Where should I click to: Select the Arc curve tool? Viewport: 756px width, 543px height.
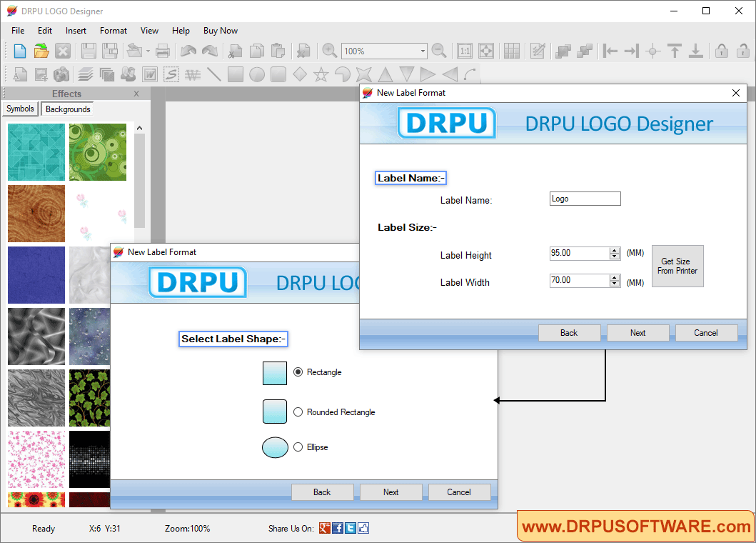pos(470,74)
